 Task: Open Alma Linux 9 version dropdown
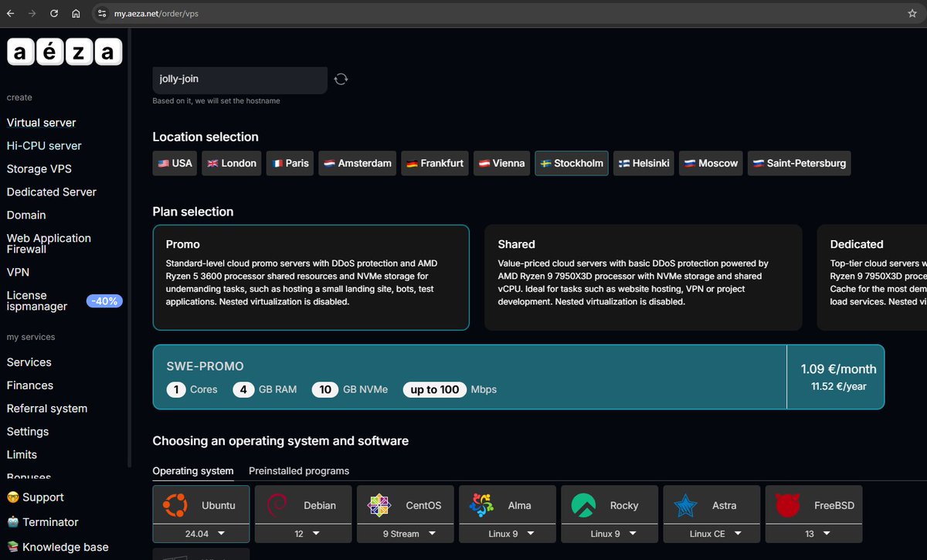pyautogui.click(x=507, y=533)
